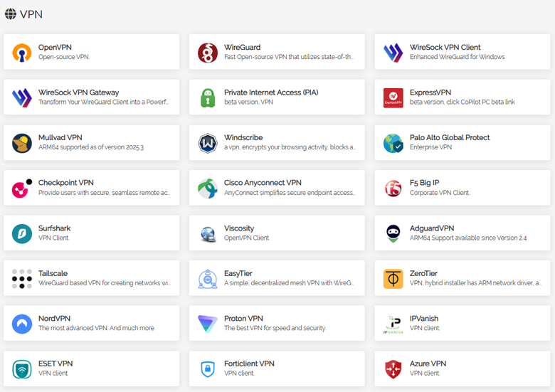Click the AdguardVPN ninja icon
The height and width of the screenshot is (392, 555).
point(393,234)
